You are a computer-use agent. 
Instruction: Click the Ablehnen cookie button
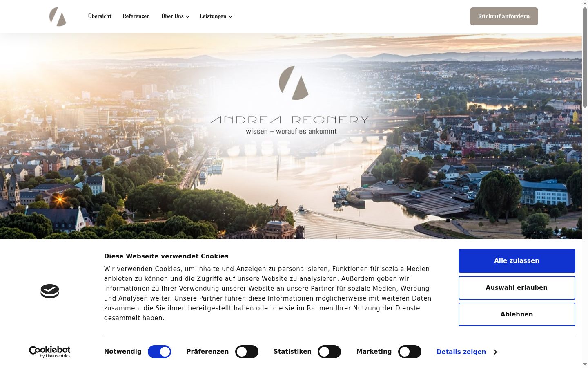[517, 314]
